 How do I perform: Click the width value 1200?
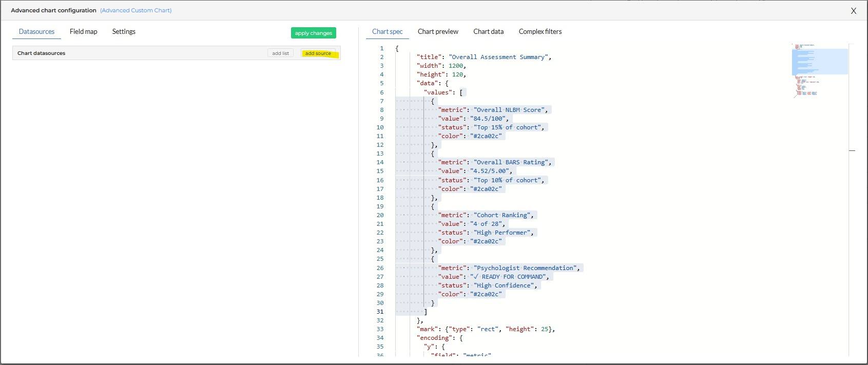[x=456, y=66]
